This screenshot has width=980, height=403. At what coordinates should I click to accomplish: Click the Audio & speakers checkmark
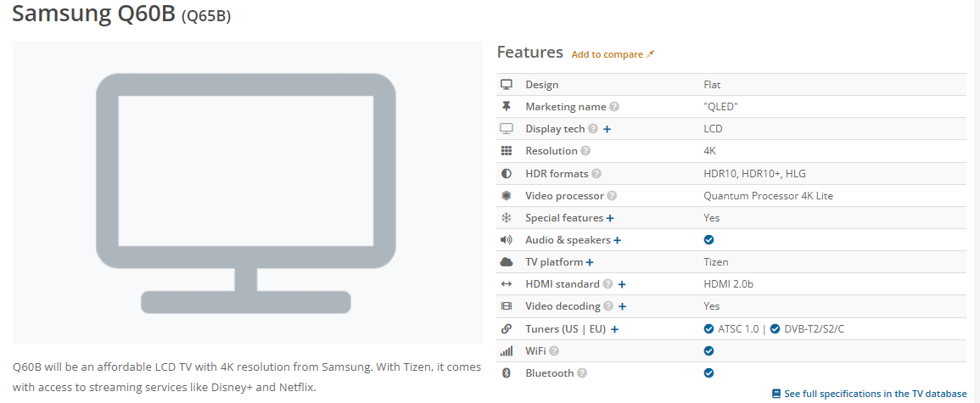(708, 240)
